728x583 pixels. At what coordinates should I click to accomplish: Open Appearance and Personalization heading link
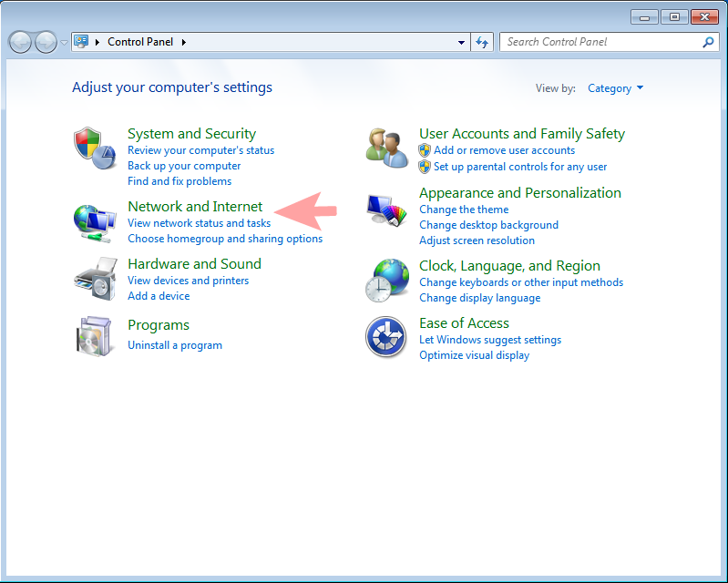click(x=520, y=193)
